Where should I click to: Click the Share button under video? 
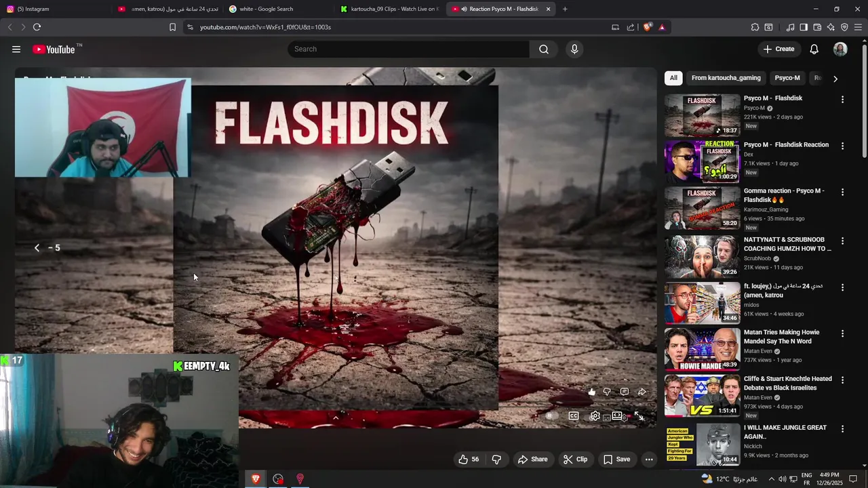532,460
